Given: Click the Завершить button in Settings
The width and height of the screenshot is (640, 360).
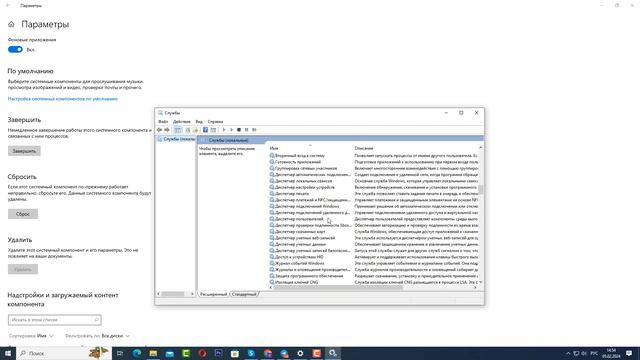Looking at the screenshot, I should [24, 151].
